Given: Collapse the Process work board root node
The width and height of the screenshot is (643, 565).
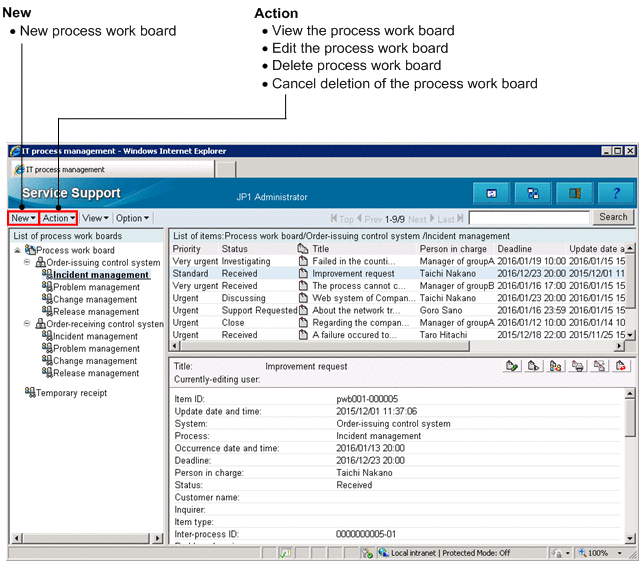Looking at the screenshot, I should click(x=17, y=250).
